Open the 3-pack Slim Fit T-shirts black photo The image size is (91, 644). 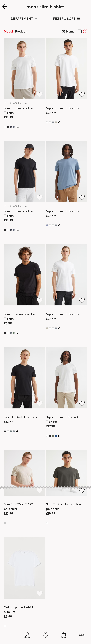pyautogui.click(x=24, y=377)
